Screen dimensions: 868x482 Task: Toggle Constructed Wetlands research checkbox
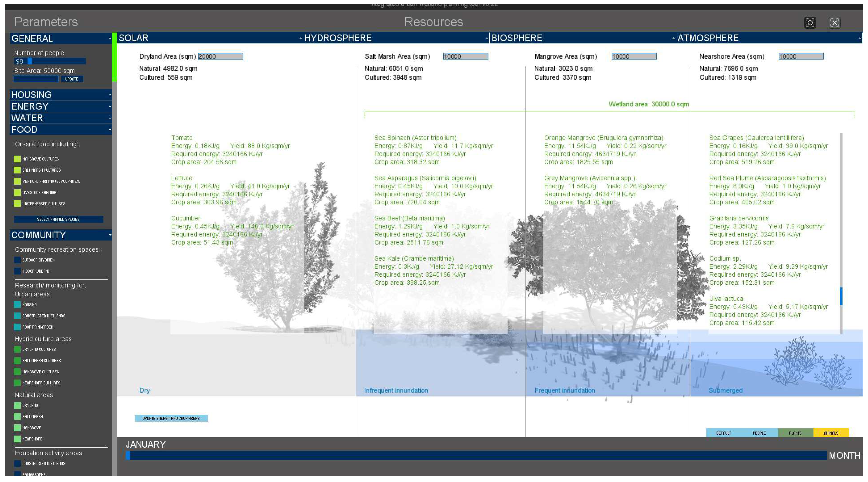[18, 316]
